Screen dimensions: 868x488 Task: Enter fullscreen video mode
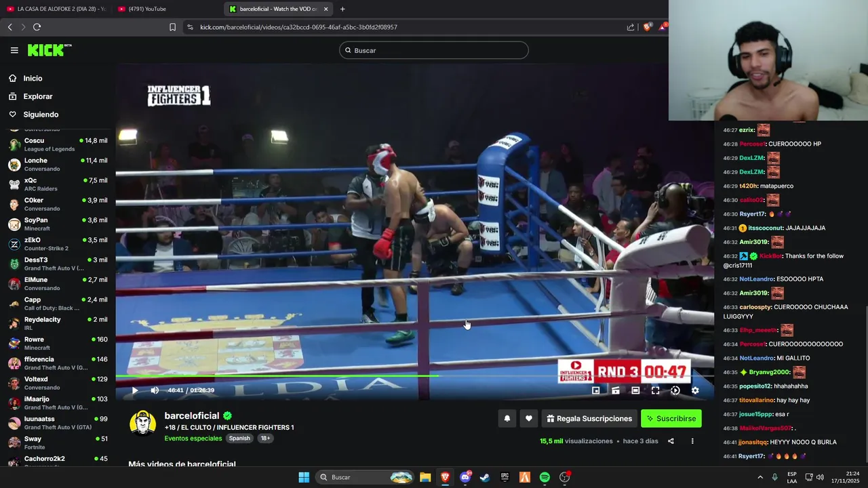pyautogui.click(x=655, y=390)
